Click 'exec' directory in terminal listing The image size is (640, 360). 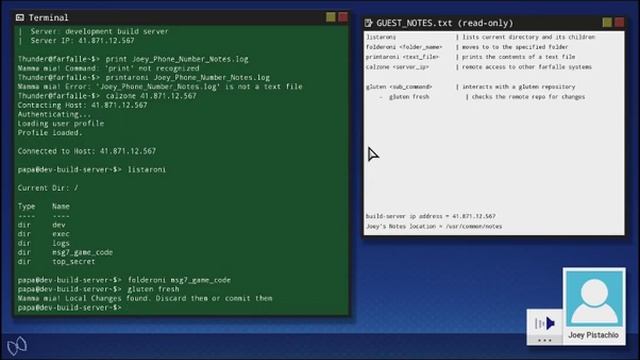[61, 234]
